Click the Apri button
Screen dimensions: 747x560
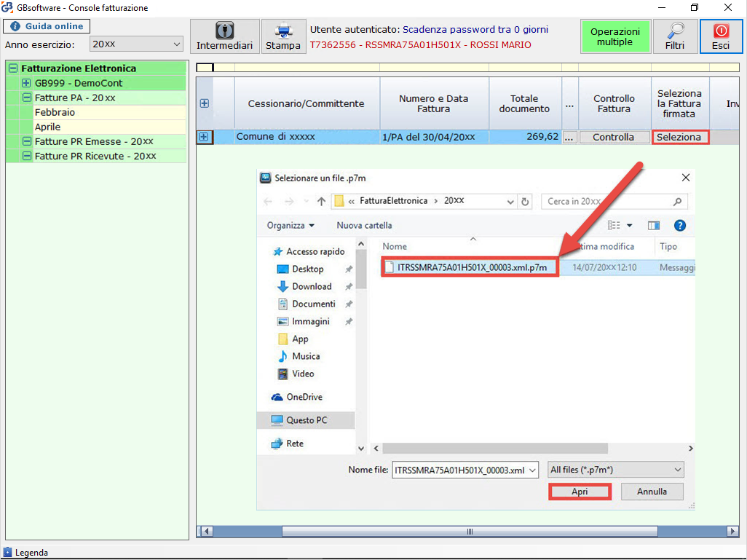click(x=580, y=492)
